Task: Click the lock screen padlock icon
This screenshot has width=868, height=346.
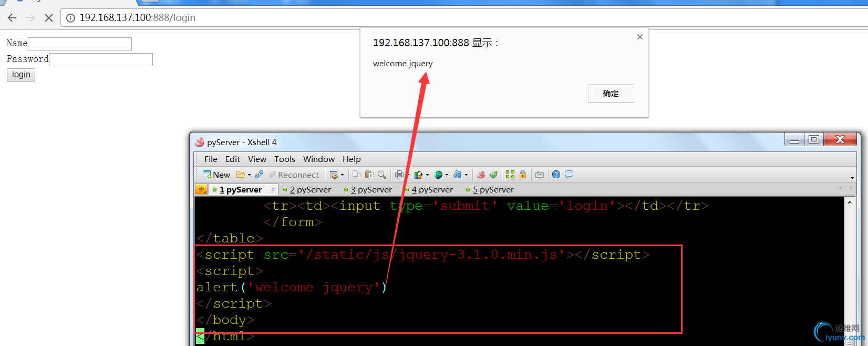Action: click(x=523, y=175)
